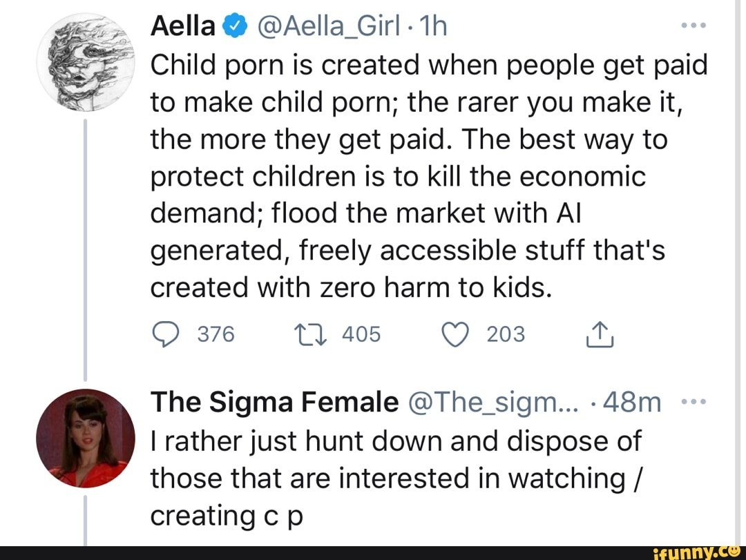
Task: Click the 203 likes count
Action: (506, 335)
